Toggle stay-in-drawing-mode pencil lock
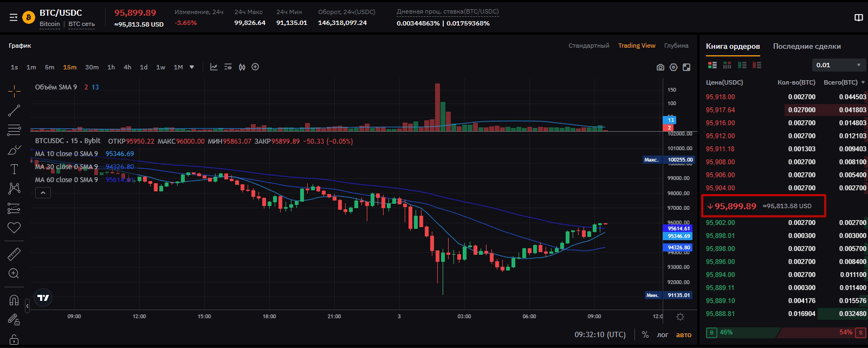The height and width of the screenshot is (348, 868). (x=14, y=320)
